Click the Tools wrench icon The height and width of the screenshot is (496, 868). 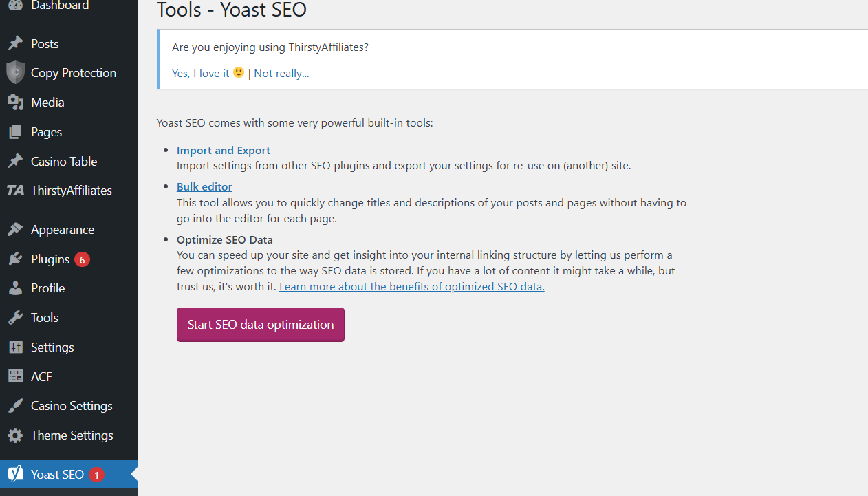[15, 318]
